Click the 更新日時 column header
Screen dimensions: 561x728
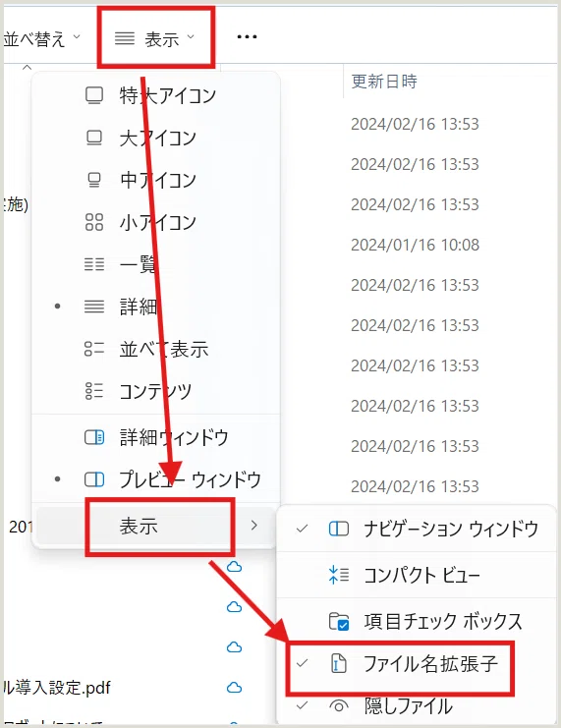[x=384, y=82]
